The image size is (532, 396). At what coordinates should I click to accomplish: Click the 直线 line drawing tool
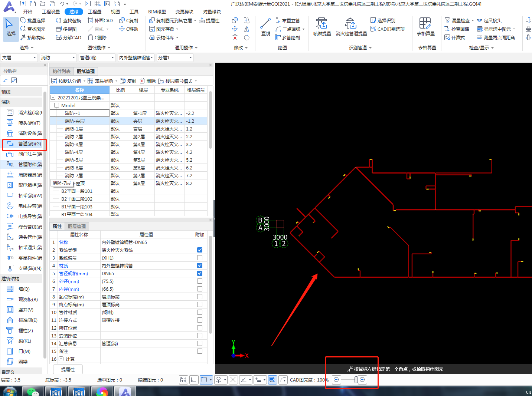pos(265,27)
